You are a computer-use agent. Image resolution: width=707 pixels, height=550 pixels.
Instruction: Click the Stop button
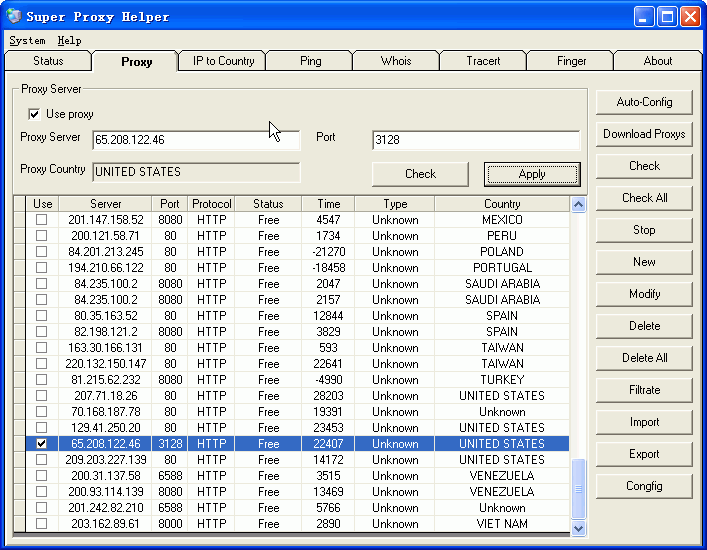tap(644, 230)
